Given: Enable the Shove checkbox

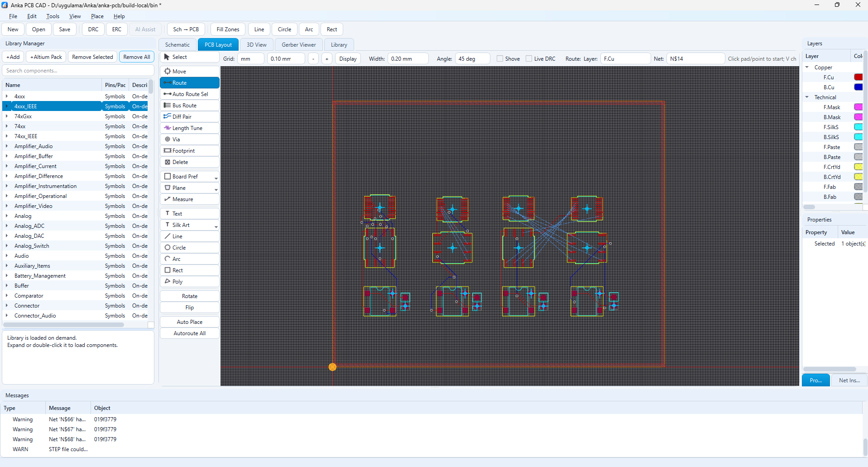Looking at the screenshot, I should pyautogui.click(x=500, y=59).
